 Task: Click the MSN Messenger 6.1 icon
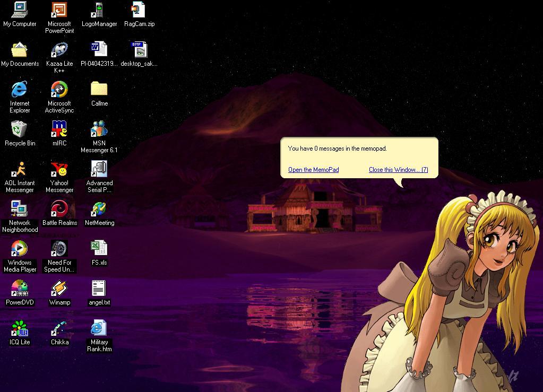(99, 130)
